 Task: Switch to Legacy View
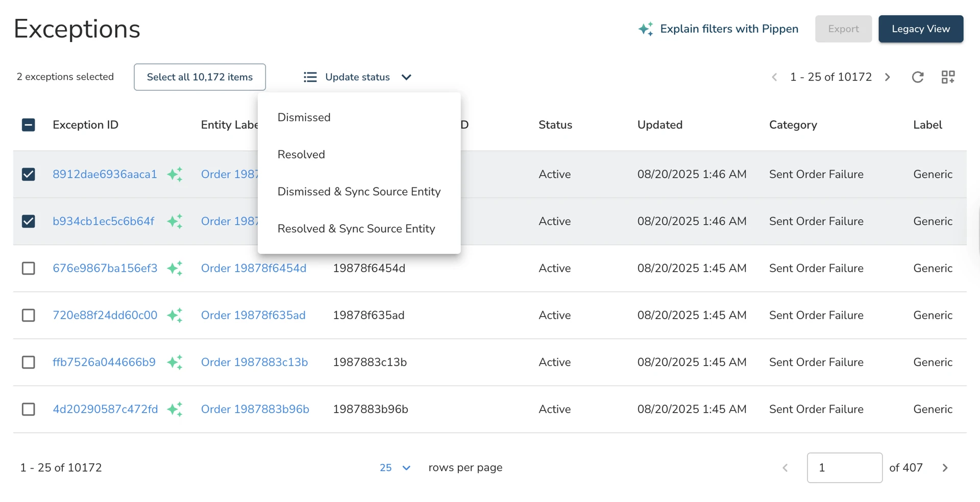[x=921, y=29]
